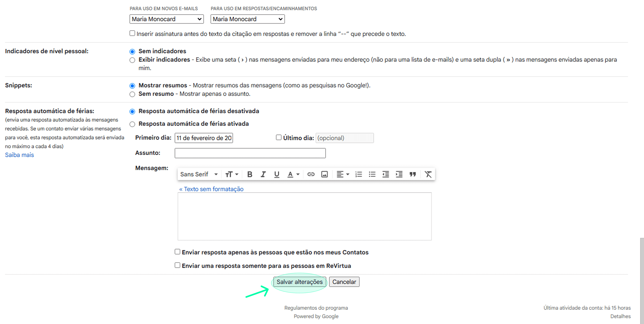Open signature dropdown for replies/forwards
Screen dimensions: 644x324
click(248, 19)
